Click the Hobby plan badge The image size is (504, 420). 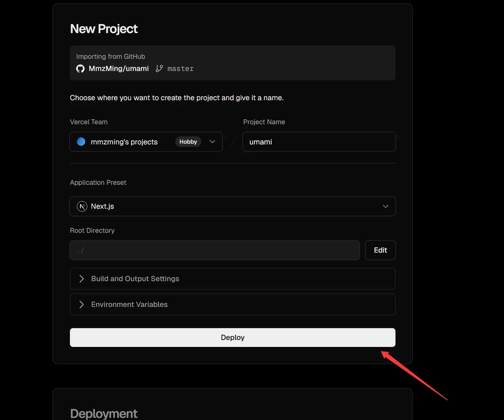(188, 142)
